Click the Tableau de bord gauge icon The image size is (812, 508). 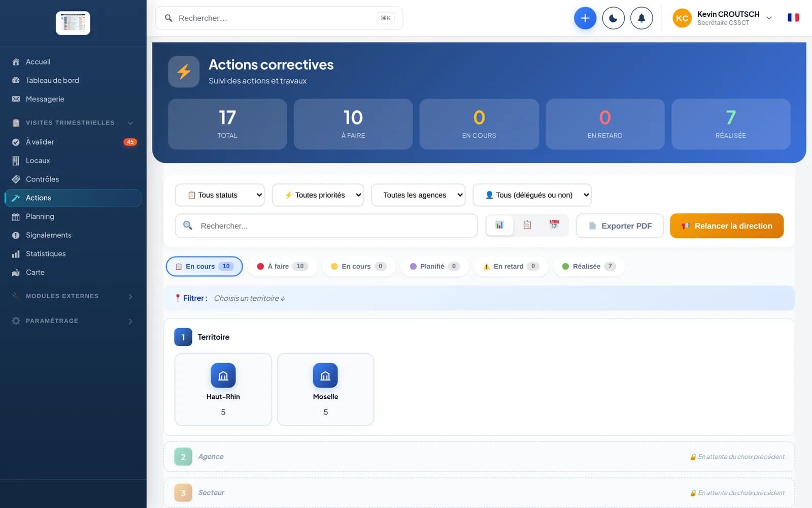pyautogui.click(x=16, y=80)
